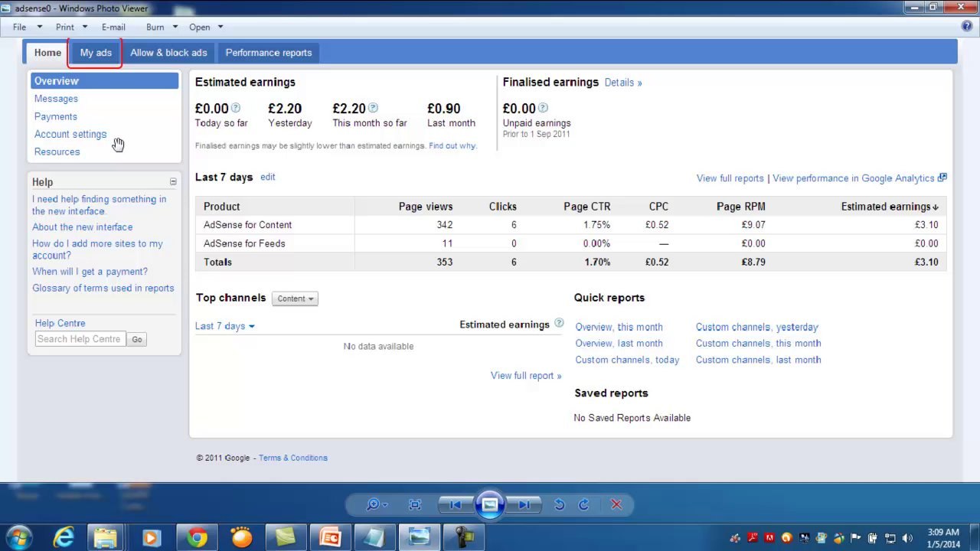Open View performance in Google Analytics link
980x551 pixels.
click(x=854, y=178)
